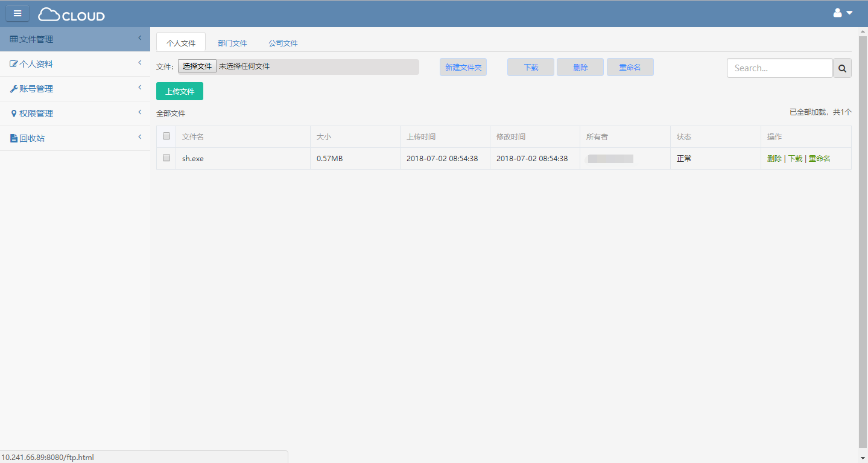Open 回收站 in the sidebar

tap(75, 138)
